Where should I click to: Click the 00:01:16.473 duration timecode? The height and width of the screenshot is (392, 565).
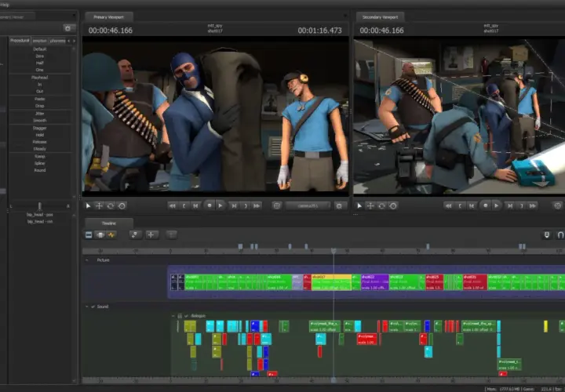click(x=319, y=31)
